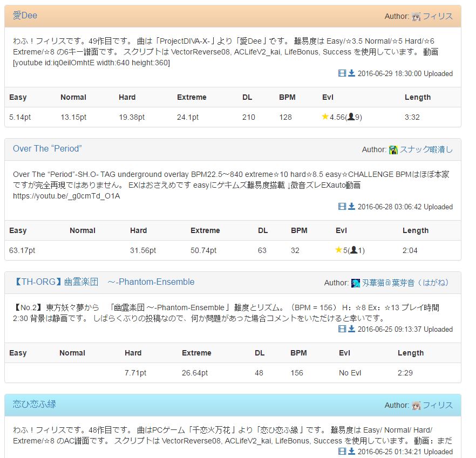Image resolution: width=476 pixels, height=458 pixels.
Task: Click film icon for 幽霊楽団 Phantom-Ensemble entry
Action: [342, 329]
